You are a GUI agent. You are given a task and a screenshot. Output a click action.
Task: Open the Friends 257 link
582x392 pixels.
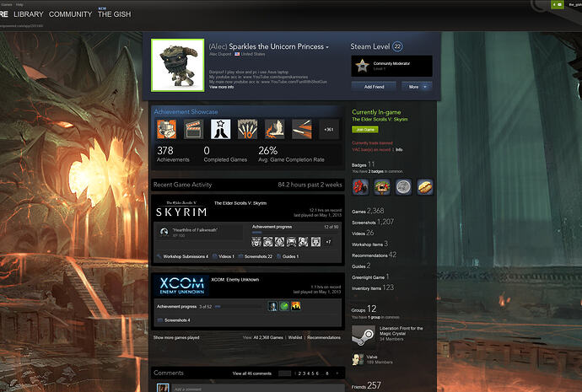click(x=366, y=386)
